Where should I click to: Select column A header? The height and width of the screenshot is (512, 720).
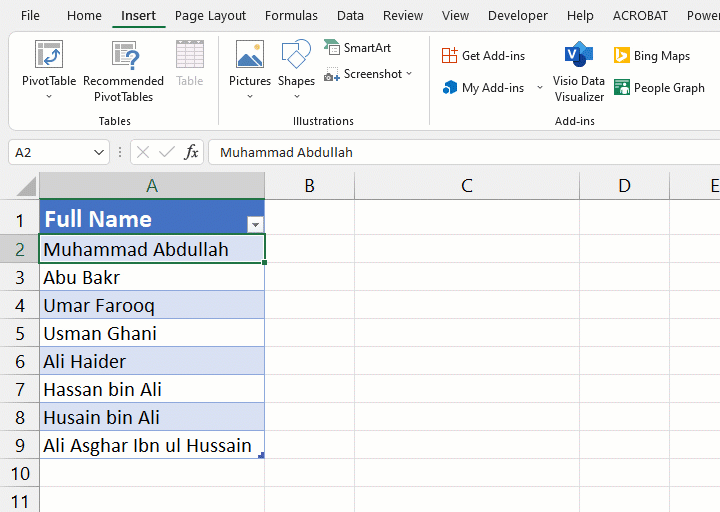point(152,186)
